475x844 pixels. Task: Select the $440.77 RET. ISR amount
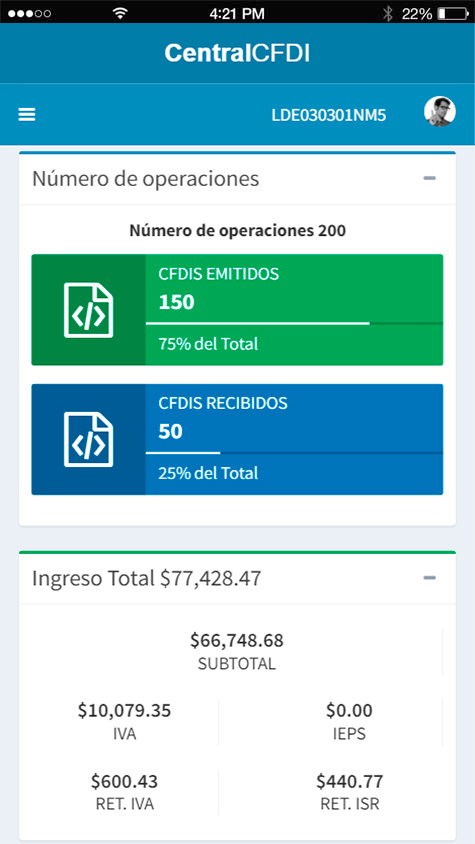pos(350,781)
